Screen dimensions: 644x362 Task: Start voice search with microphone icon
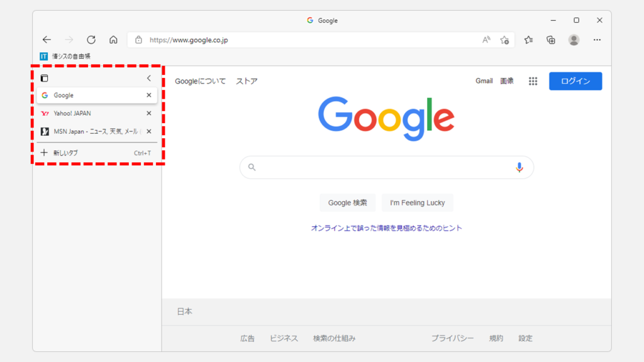click(x=519, y=167)
